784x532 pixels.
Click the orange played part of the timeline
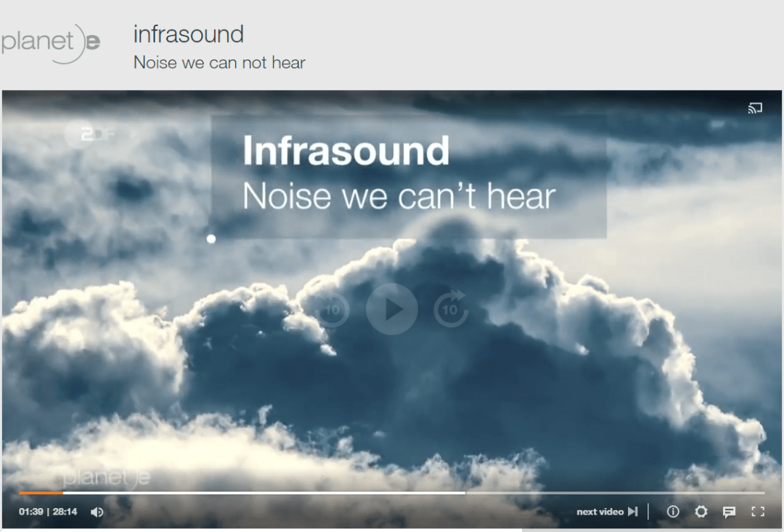coord(40,493)
